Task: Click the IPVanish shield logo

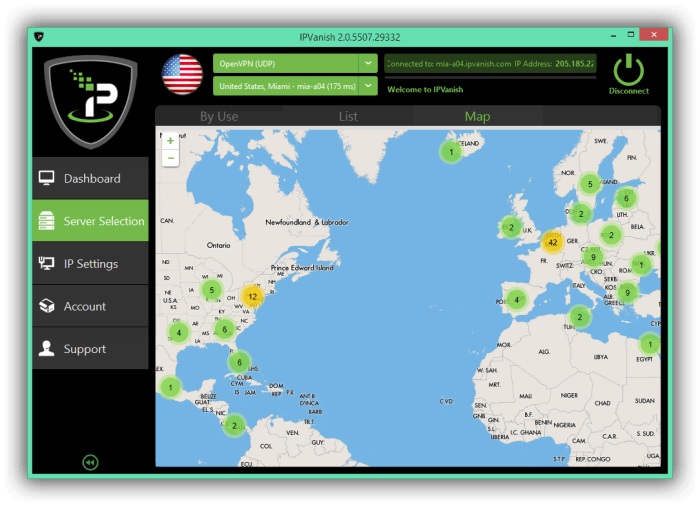Action: coord(91,102)
